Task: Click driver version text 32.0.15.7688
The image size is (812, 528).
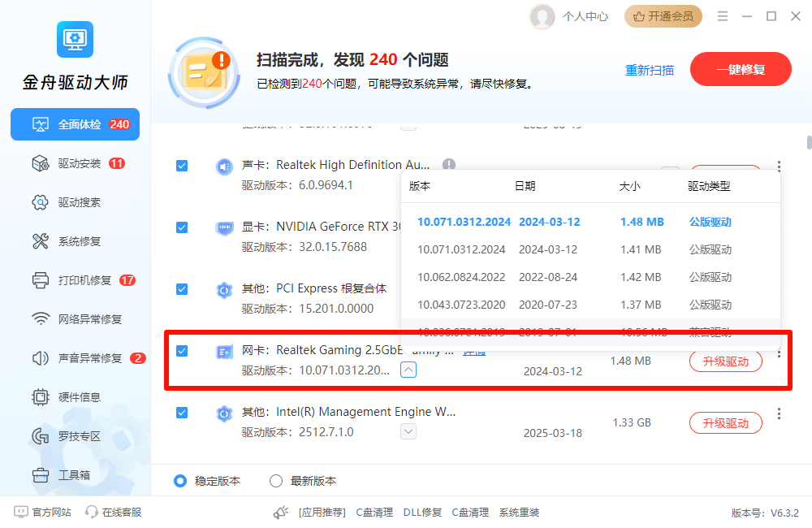Action: tap(332, 247)
